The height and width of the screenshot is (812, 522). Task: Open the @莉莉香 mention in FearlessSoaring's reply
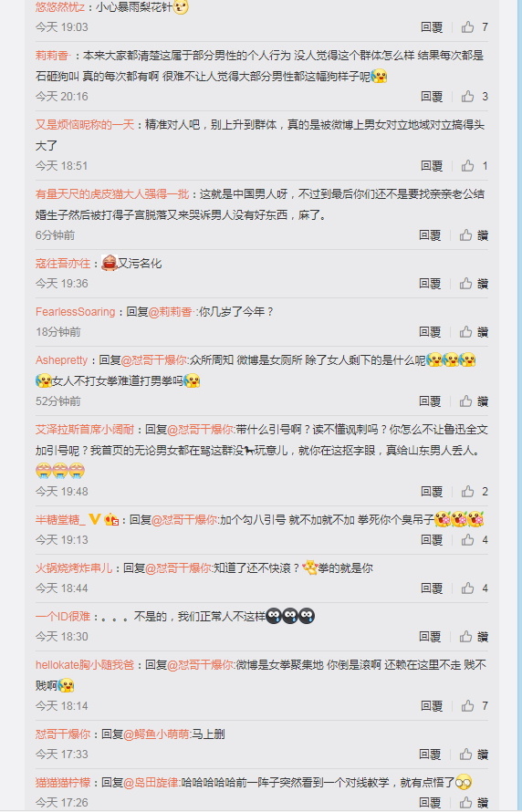pos(171,312)
